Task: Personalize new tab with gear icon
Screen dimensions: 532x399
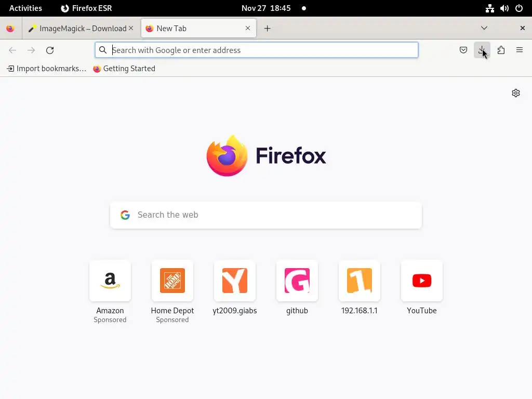Action: (516, 93)
